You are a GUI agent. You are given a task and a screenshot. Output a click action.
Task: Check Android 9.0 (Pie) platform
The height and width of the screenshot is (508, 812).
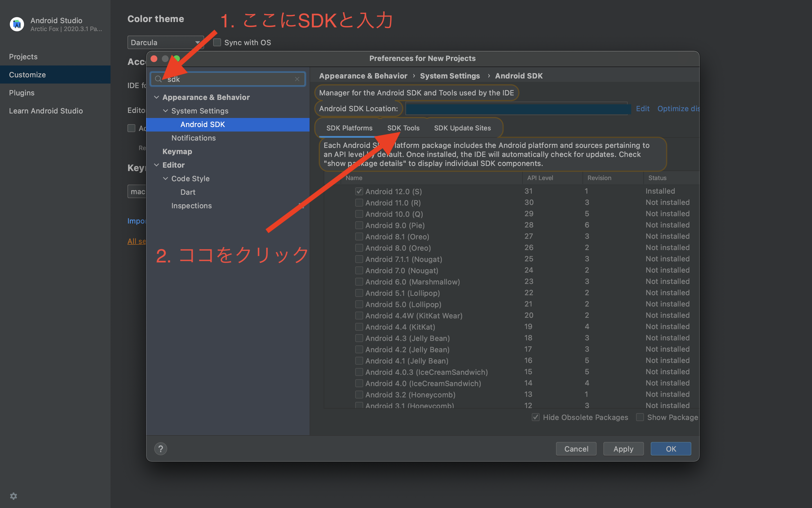click(x=359, y=225)
